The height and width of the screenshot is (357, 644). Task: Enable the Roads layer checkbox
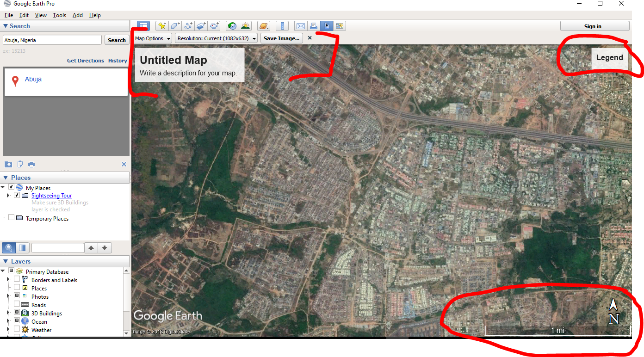[17, 304]
